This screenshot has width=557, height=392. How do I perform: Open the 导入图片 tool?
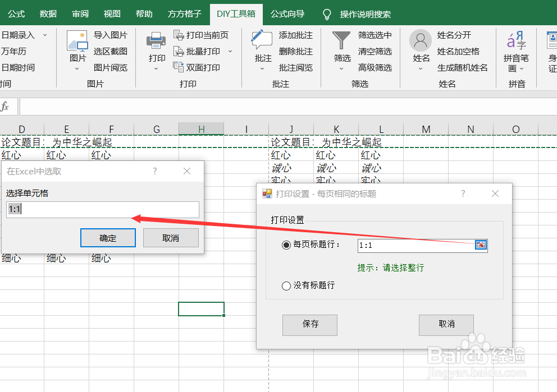click(x=112, y=34)
